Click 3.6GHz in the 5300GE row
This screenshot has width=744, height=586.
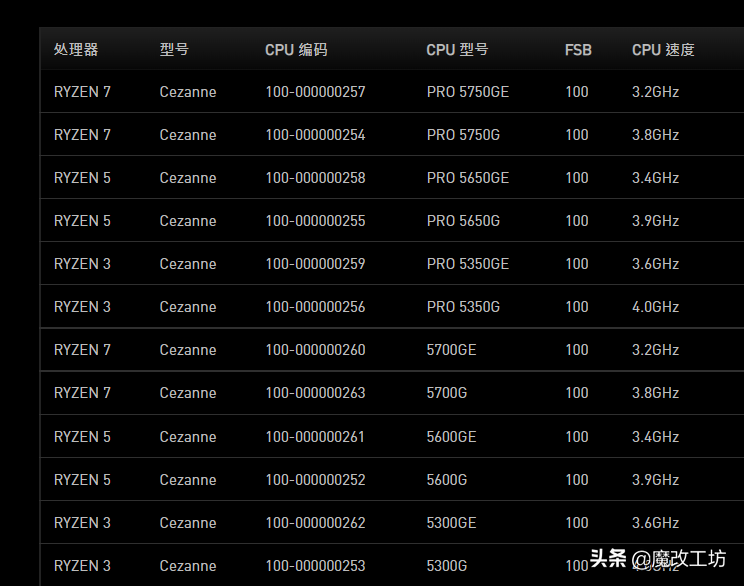pyautogui.click(x=655, y=523)
